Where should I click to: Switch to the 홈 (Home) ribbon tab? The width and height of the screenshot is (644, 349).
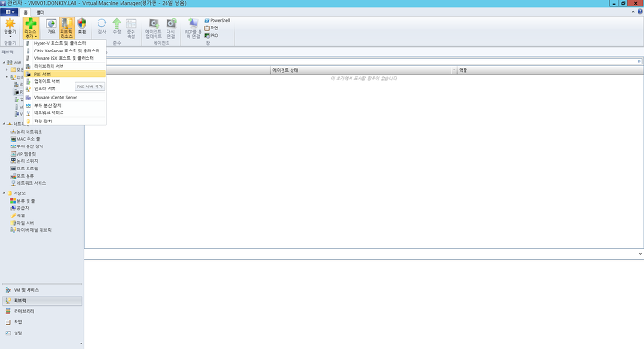[x=26, y=13]
